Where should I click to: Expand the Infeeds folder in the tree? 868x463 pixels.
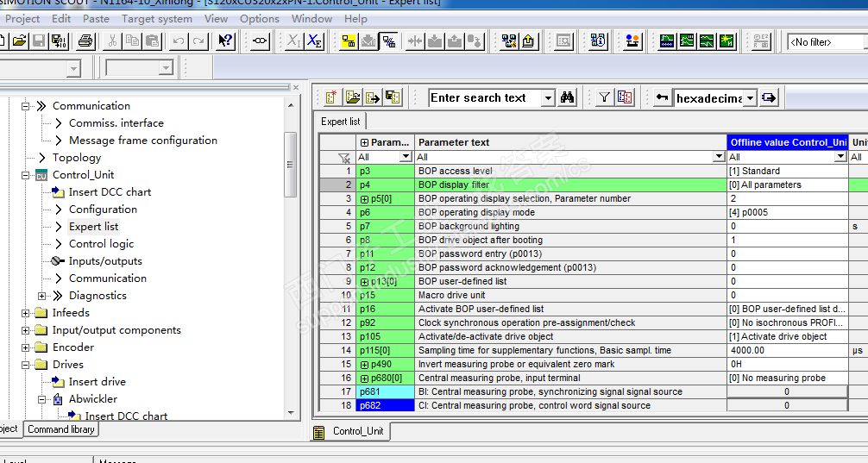[26, 313]
